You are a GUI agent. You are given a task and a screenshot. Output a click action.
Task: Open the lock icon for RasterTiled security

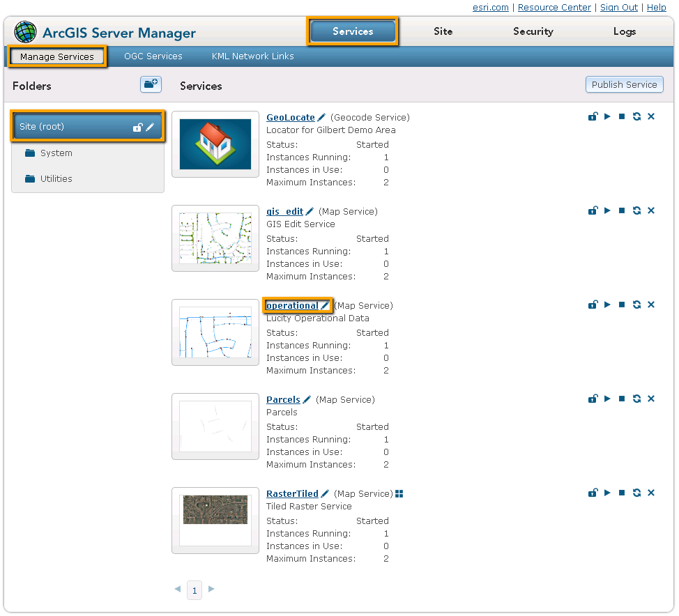click(x=593, y=493)
